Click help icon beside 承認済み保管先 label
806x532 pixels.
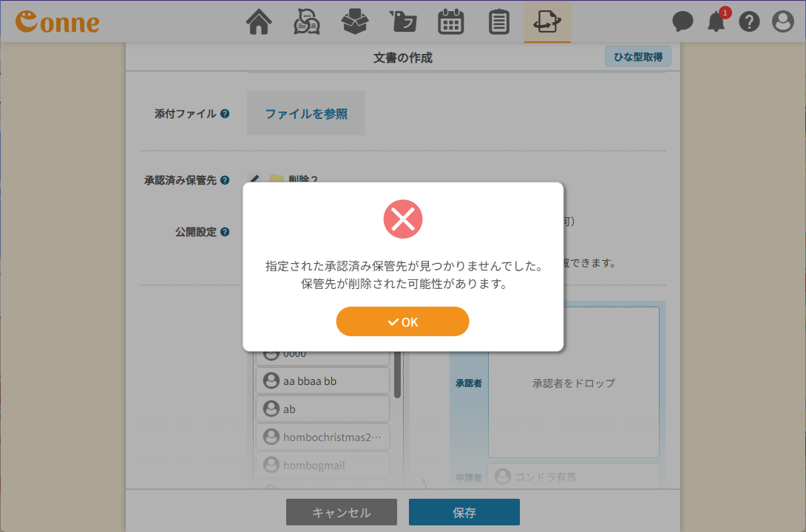225,180
